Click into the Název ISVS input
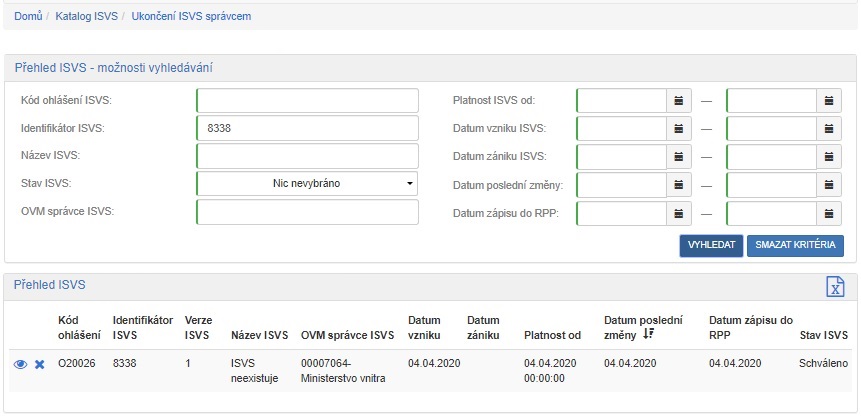Image resolution: width=861 pixels, height=416 pixels. tap(307, 157)
